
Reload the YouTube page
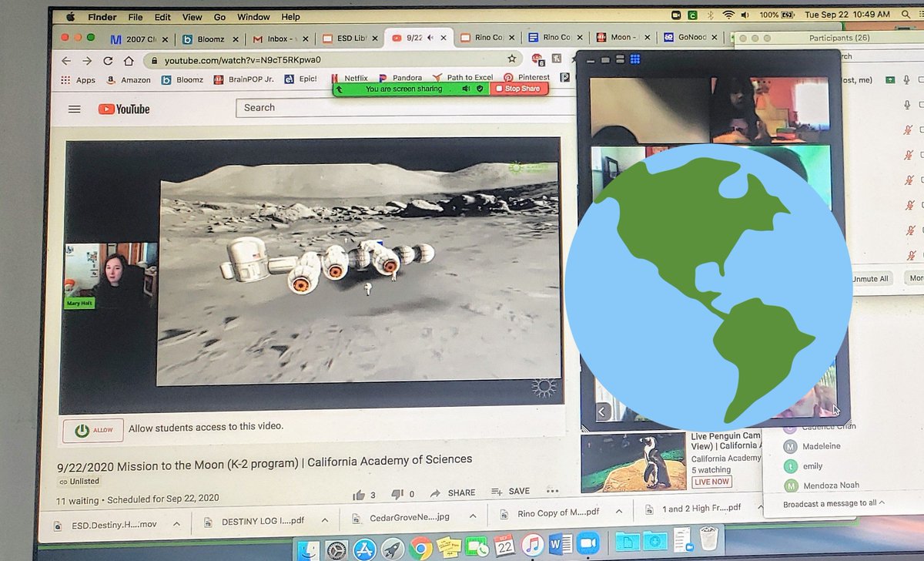pyautogui.click(x=108, y=60)
